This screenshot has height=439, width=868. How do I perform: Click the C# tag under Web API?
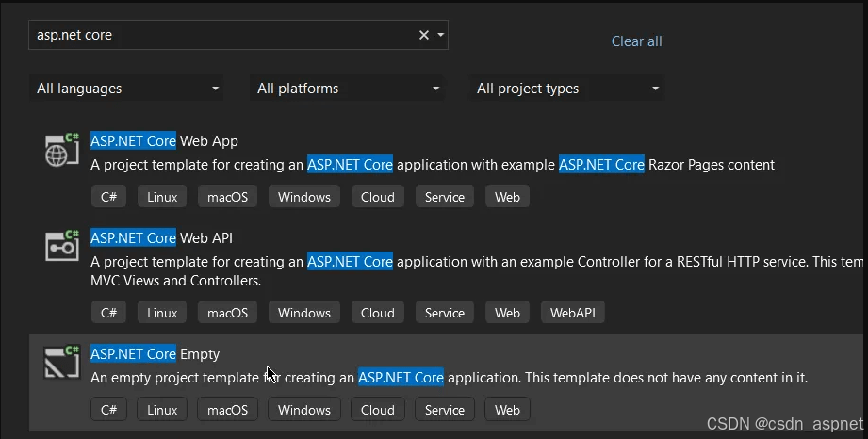pos(108,313)
